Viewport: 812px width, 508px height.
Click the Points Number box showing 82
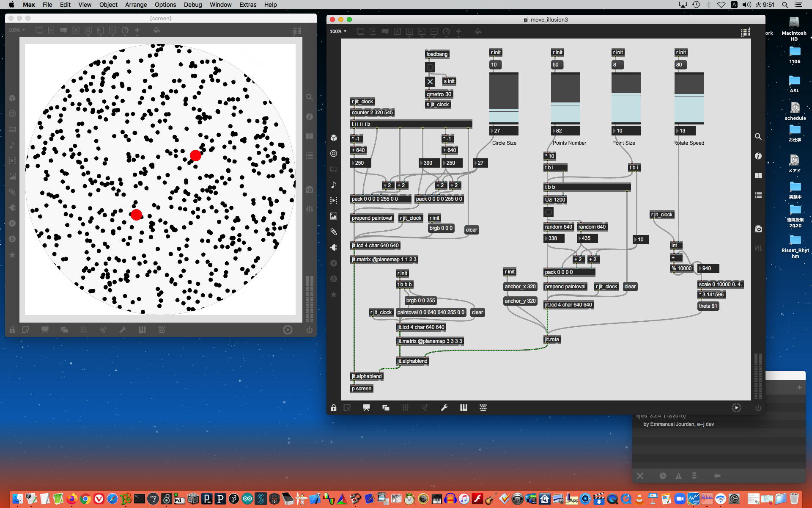(566, 131)
